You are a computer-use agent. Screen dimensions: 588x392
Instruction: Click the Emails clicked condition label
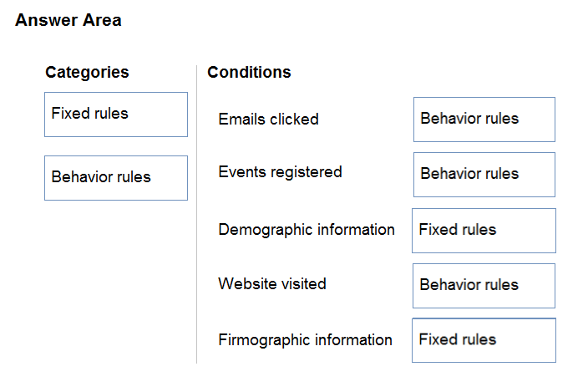pos(268,120)
